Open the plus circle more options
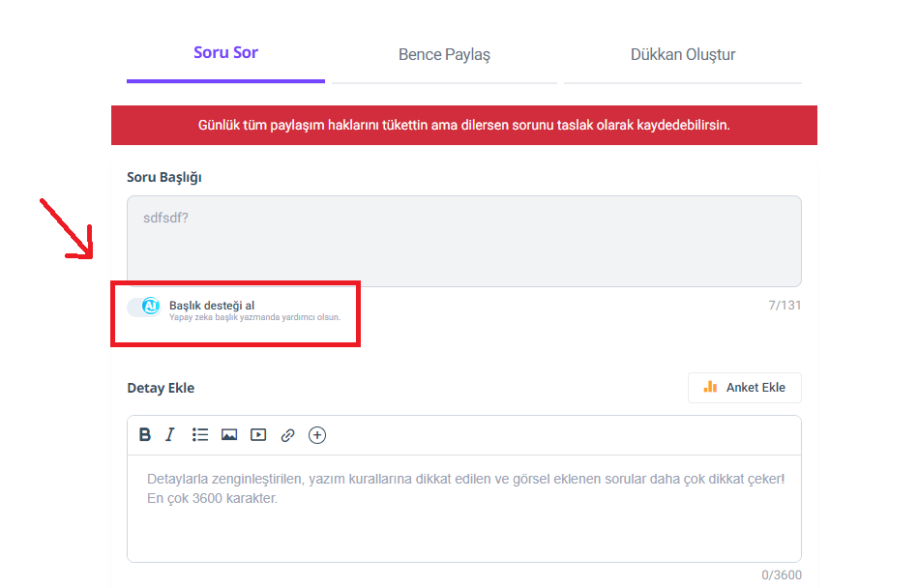This screenshot has height=588, width=918. 317,435
